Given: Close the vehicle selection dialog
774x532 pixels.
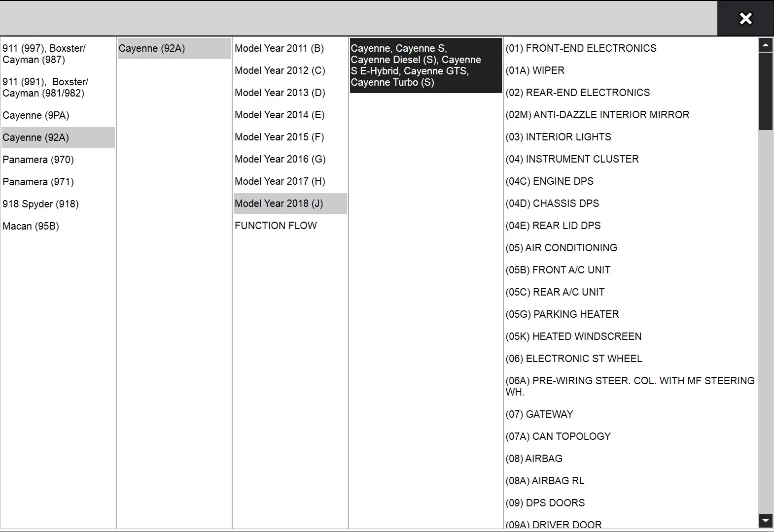Looking at the screenshot, I should tap(745, 18).
